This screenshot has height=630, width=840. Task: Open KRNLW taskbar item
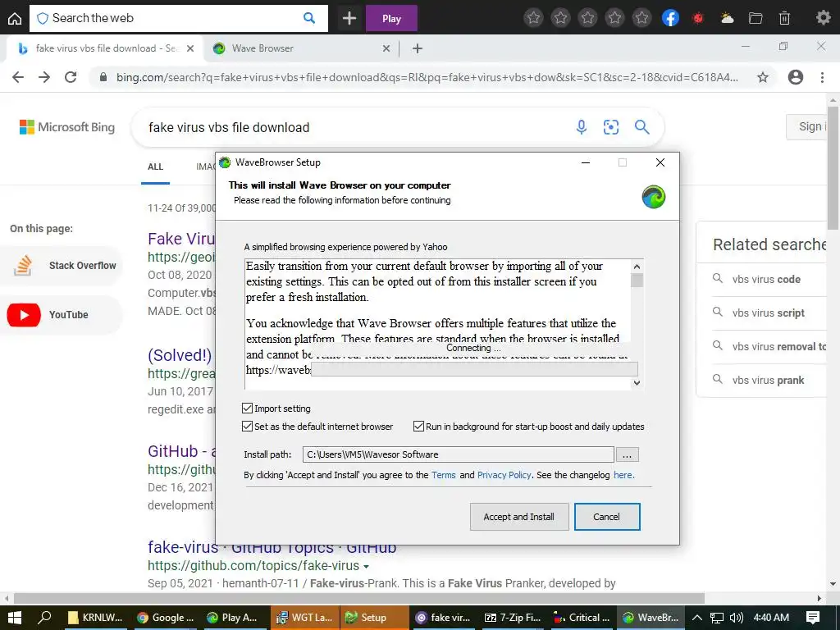click(x=95, y=618)
